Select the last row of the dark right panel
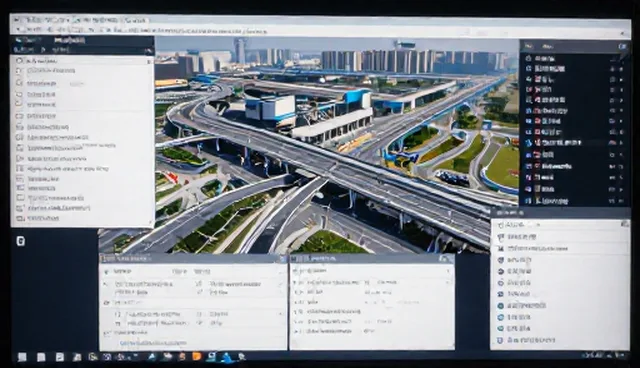The width and height of the screenshot is (640, 368). (x=575, y=201)
